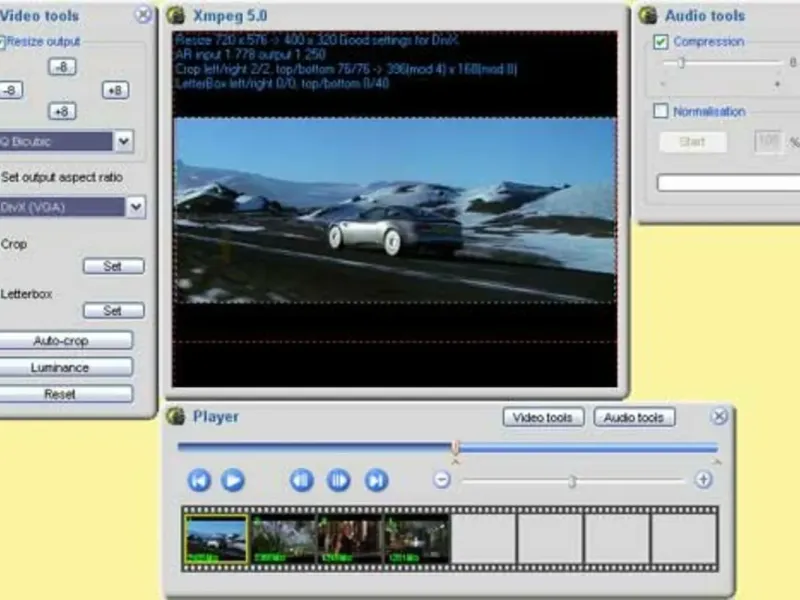Image resolution: width=800 pixels, height=600 pixels.
Task: Toggle the Resize output checkbox
Action: 2,42
